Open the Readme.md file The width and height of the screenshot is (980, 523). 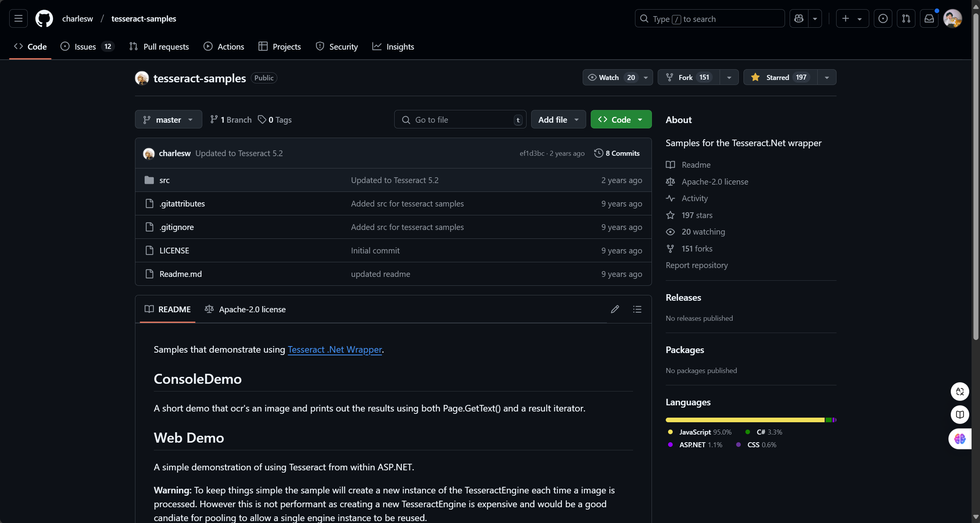pos(180,274)
